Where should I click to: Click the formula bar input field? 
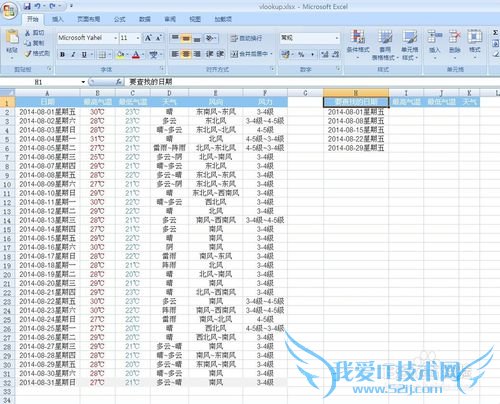(313, 82)
